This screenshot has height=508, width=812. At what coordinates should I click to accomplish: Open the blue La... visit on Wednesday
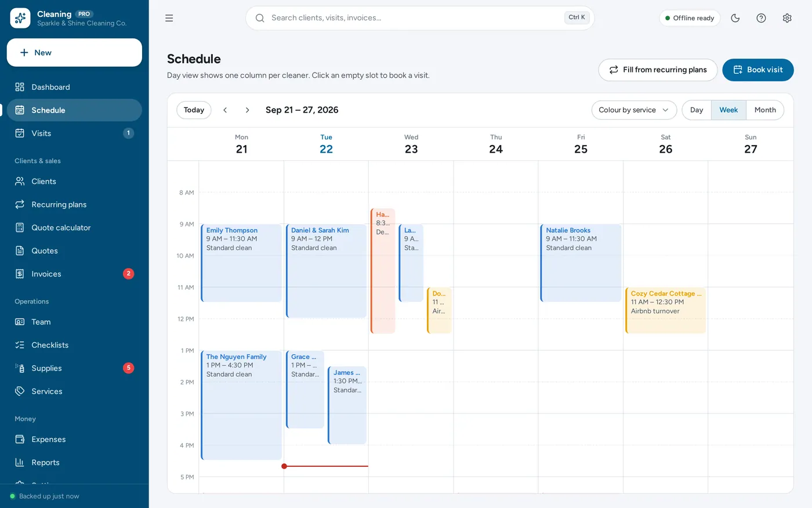coord(411,263)
